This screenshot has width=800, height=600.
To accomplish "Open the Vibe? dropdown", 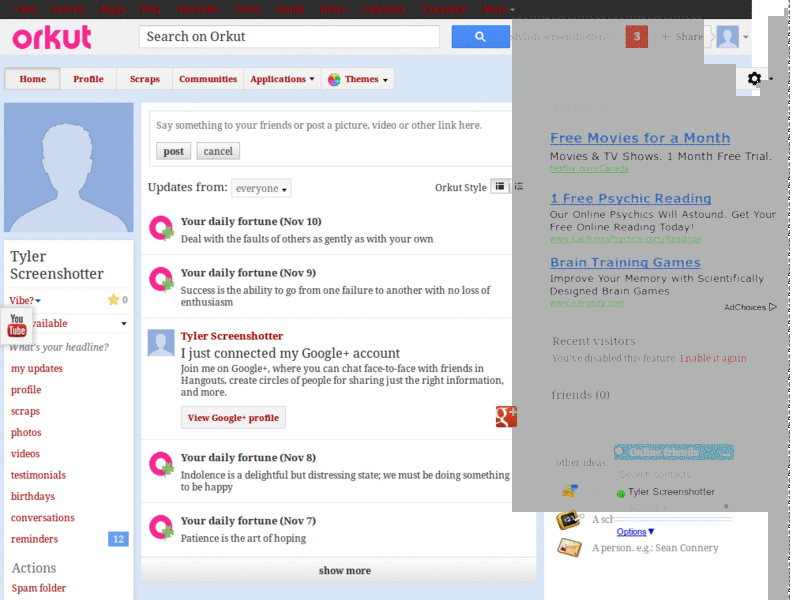I will point(25,301).
